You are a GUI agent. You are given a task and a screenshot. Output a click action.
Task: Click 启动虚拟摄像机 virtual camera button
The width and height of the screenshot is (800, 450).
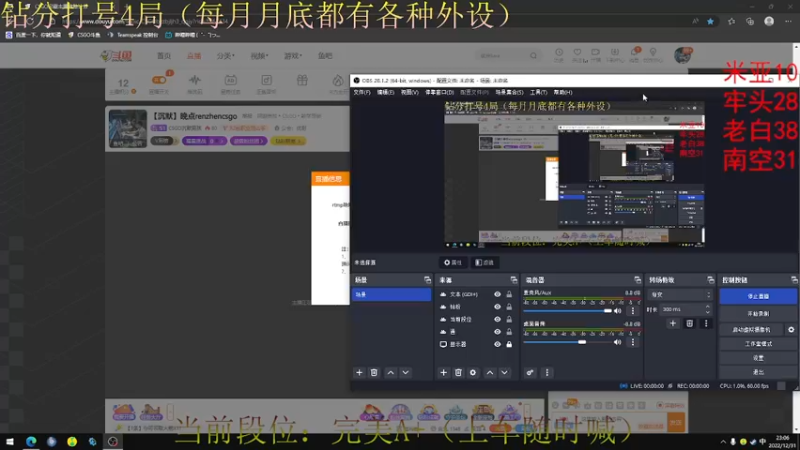click(752, 330)
